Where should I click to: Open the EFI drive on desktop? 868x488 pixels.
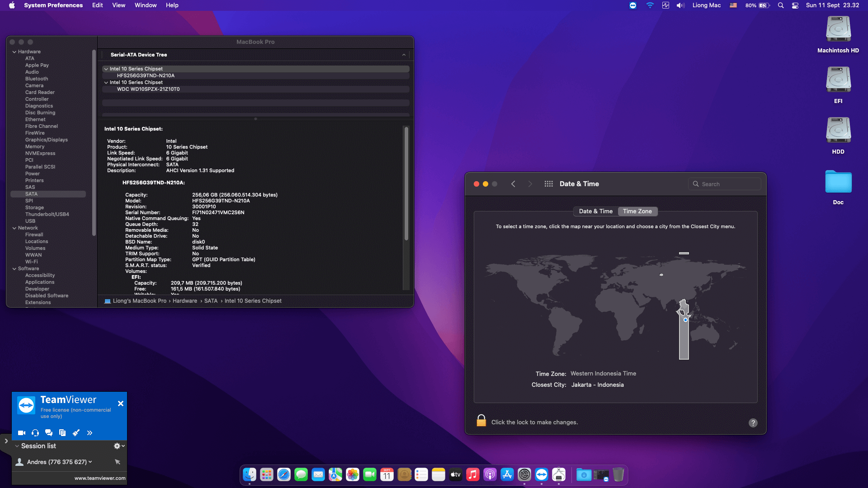838,80
